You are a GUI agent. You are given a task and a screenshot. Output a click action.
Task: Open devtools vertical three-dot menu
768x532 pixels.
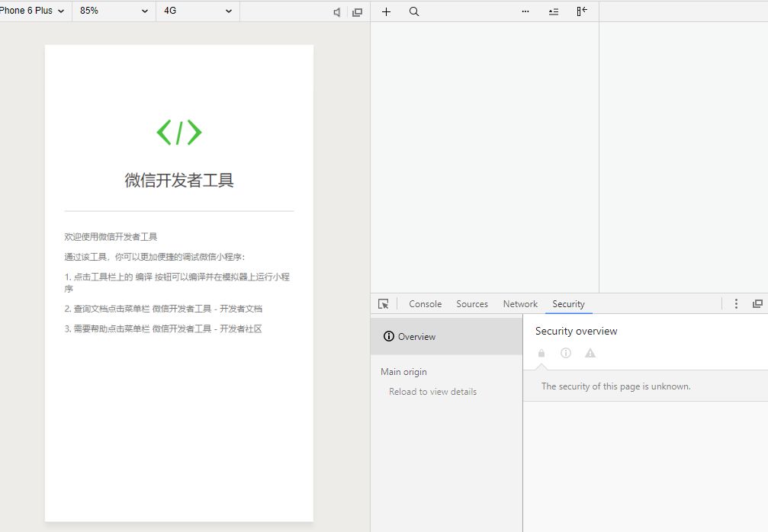(736, 304)
